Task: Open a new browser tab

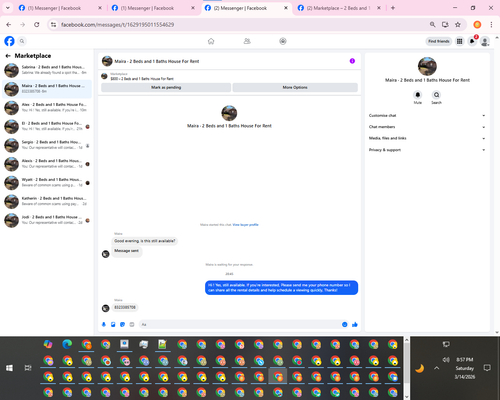Action: (x=393, y=8)
